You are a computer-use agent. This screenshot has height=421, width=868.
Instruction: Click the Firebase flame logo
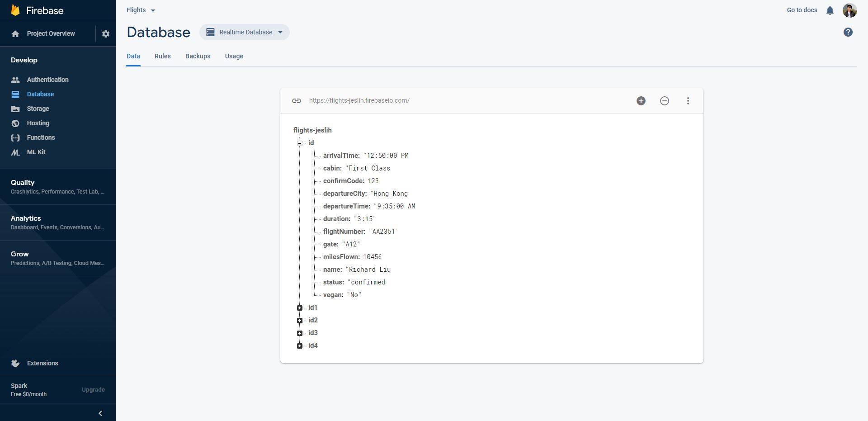(x=15, y=10)
